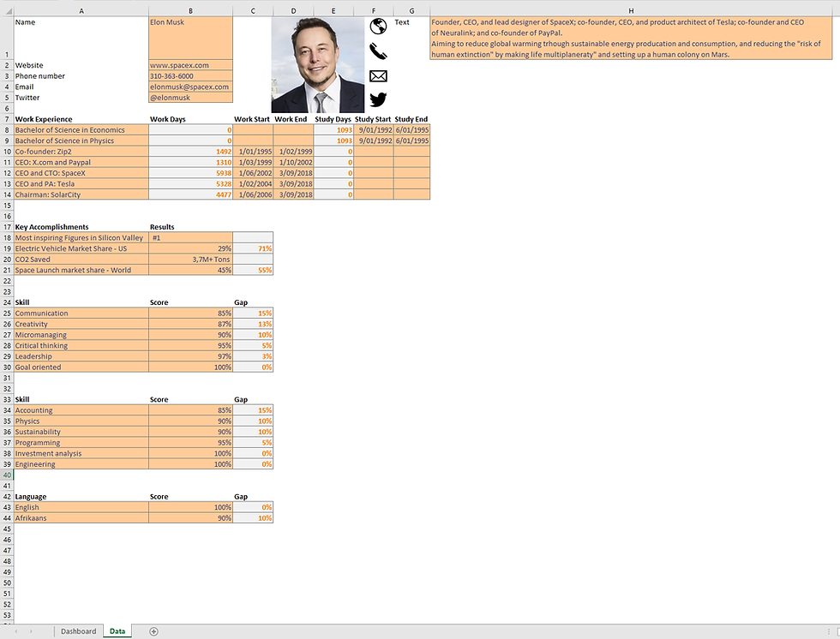Select the phone number 310-363-6000 cell

(190, 76)
